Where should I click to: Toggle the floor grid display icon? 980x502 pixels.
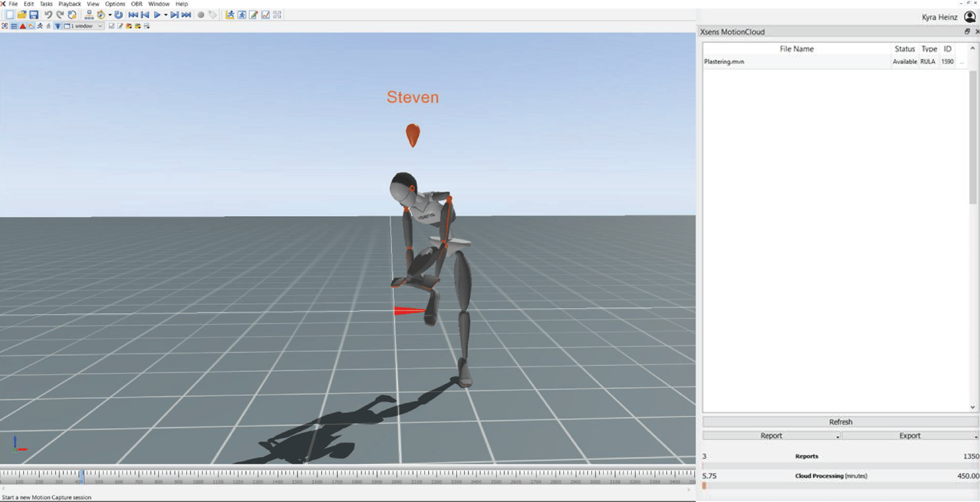coord(14,26)
